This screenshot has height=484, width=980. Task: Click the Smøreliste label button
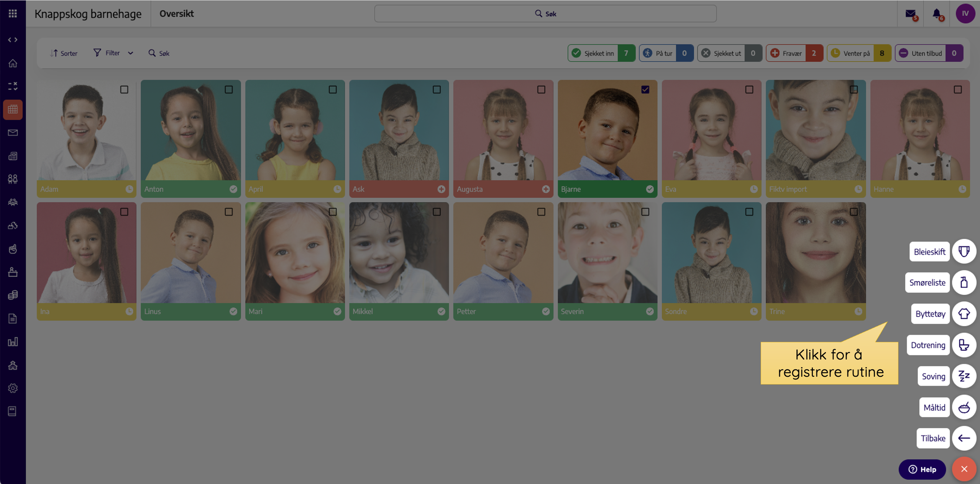click(927, 283)
